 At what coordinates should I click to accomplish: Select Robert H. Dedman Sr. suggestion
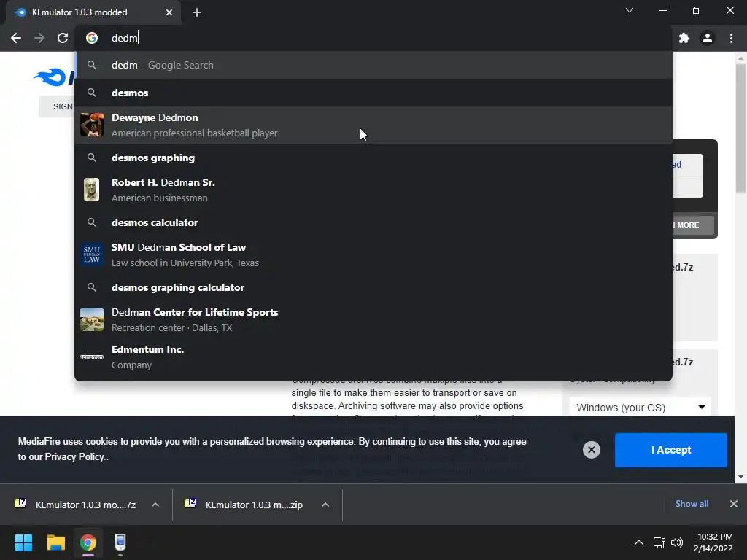point(373,190)
